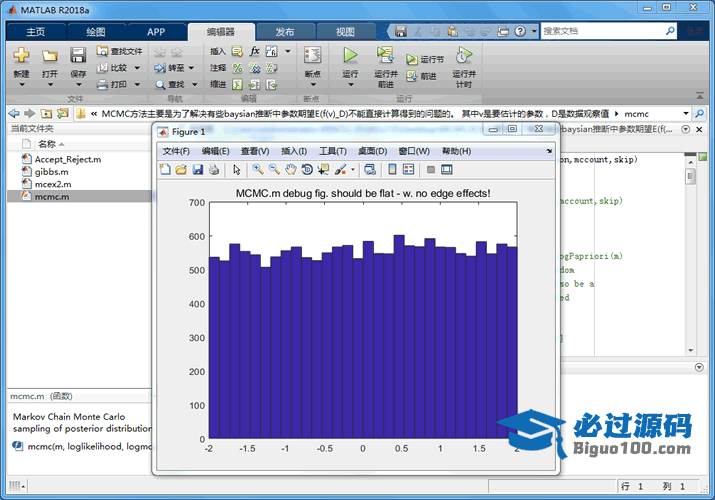Click save figure icon in Figure toolbar
The width and height of the screenshot is (715, 500).
tap(197, 170)
